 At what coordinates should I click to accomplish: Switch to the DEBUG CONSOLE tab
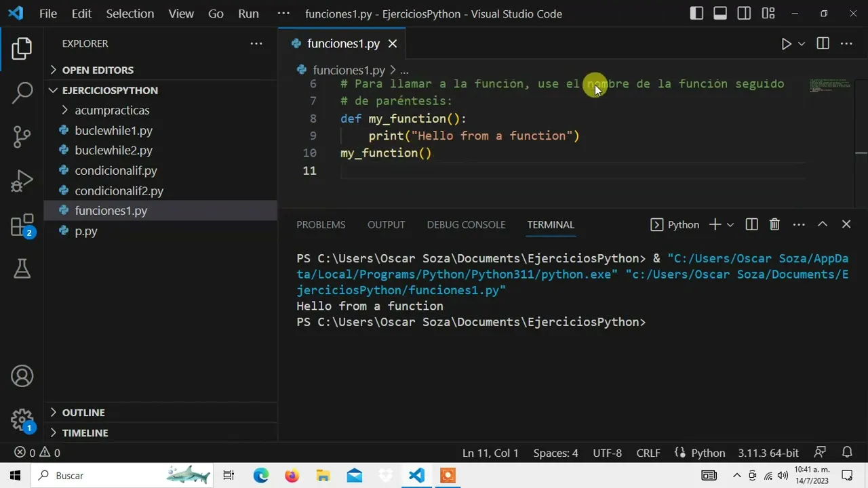click(466, 224)
